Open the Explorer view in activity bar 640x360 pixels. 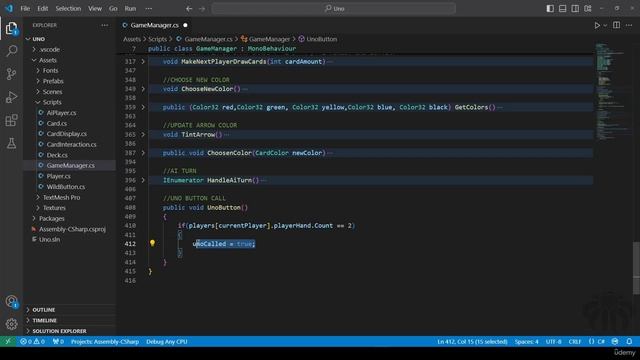(x=11, y=28)
